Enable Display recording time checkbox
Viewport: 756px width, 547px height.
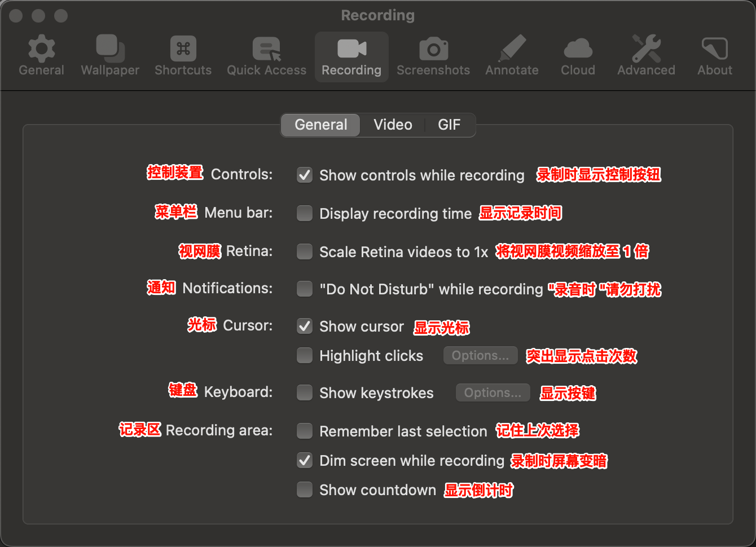point(305,214)
